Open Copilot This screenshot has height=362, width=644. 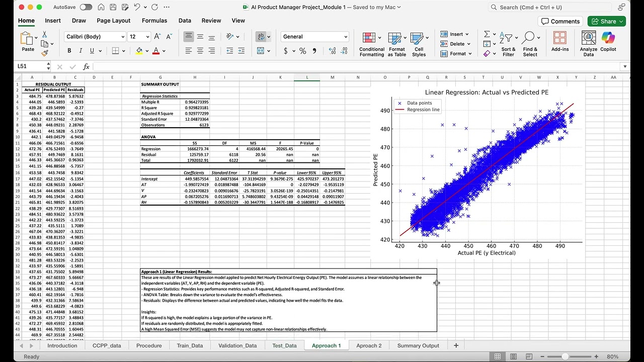(x=608, y=42)
